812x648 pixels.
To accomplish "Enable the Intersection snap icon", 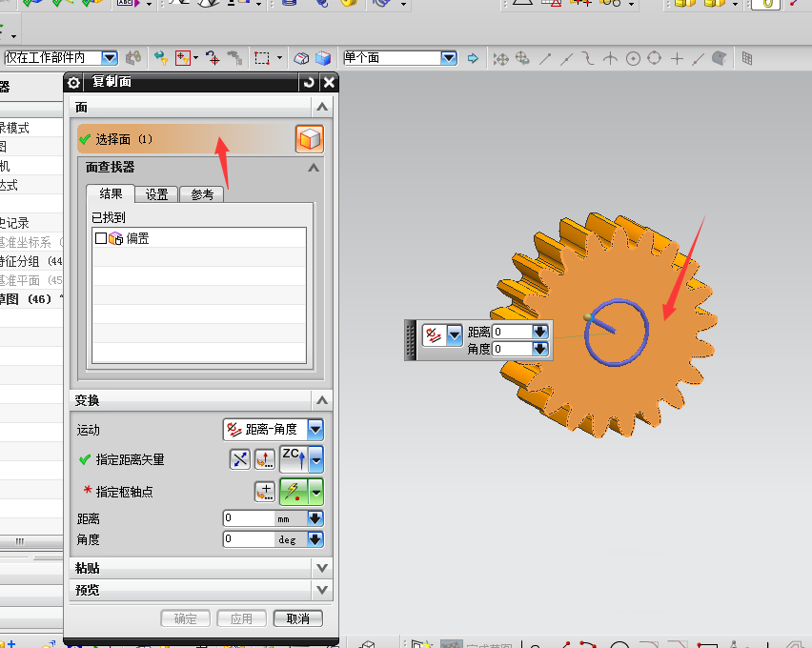I will [x=611, y=58].
